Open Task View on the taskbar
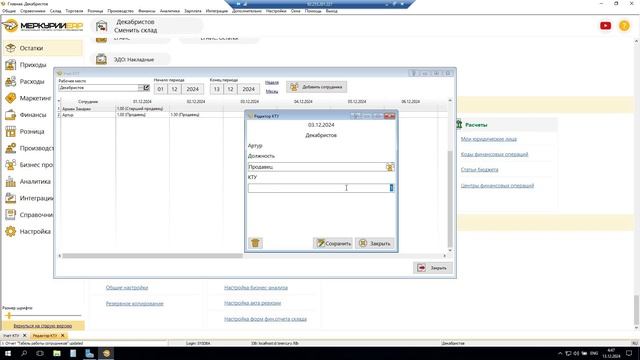Image resolution: width=640 pixels, height=360 pixels. (x=40, y=353)
